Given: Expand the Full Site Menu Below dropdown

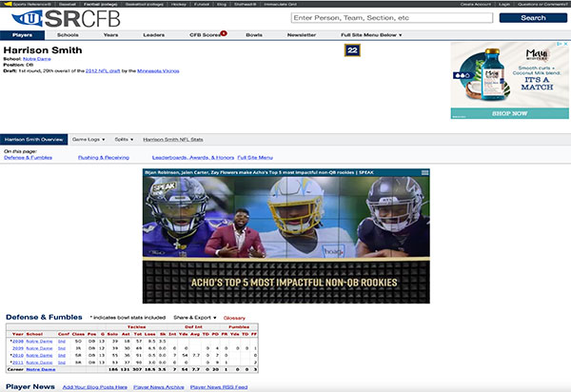Looking at the screenshot, I should click(x=371, y=35).
